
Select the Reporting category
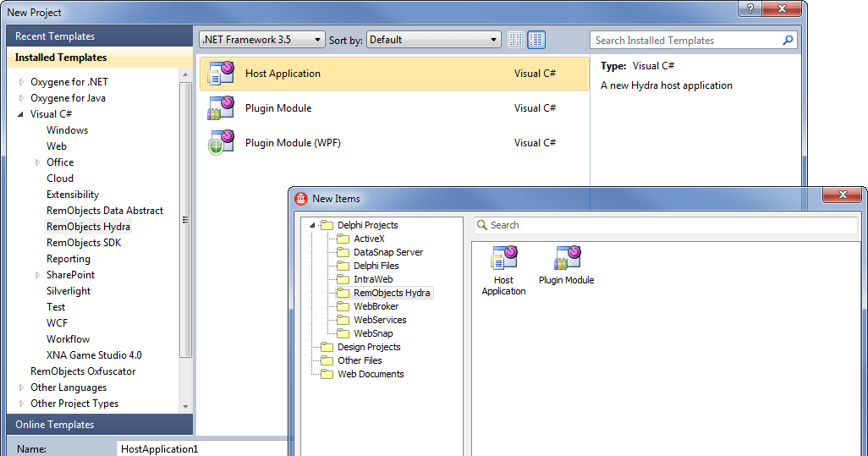68,258
